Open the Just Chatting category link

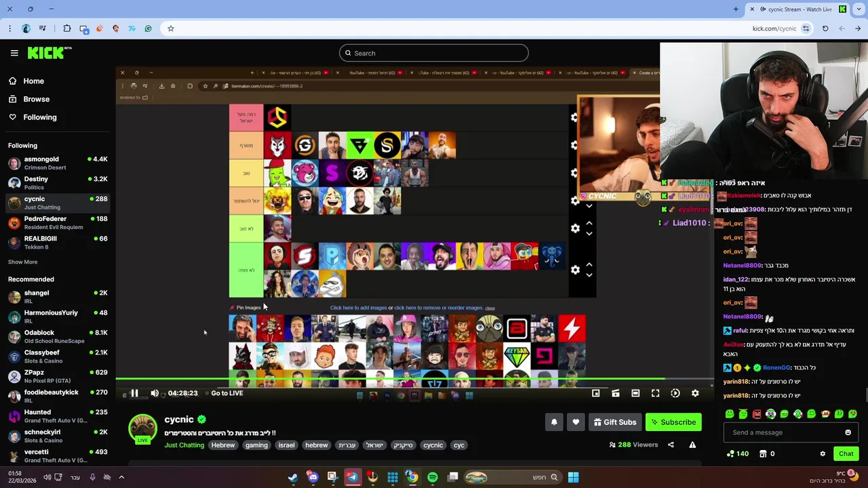tap(184, 445)
